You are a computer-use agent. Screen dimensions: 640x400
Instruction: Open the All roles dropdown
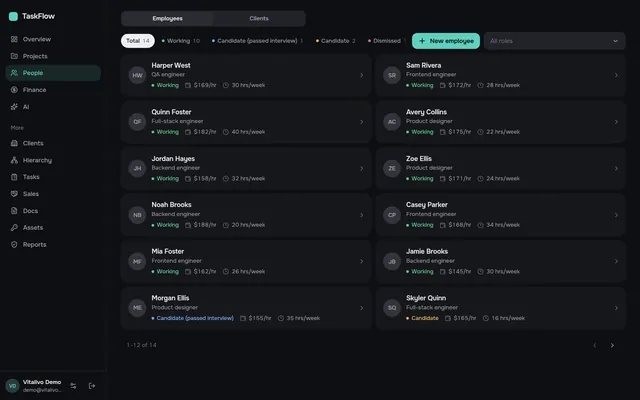[x=554, y=41]
